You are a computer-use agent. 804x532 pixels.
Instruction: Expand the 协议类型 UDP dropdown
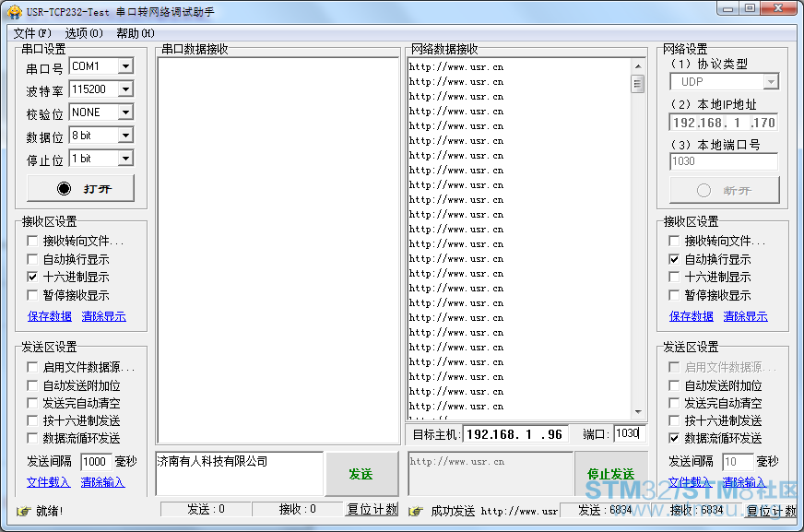pyautogui.click(x=770, y=82)
